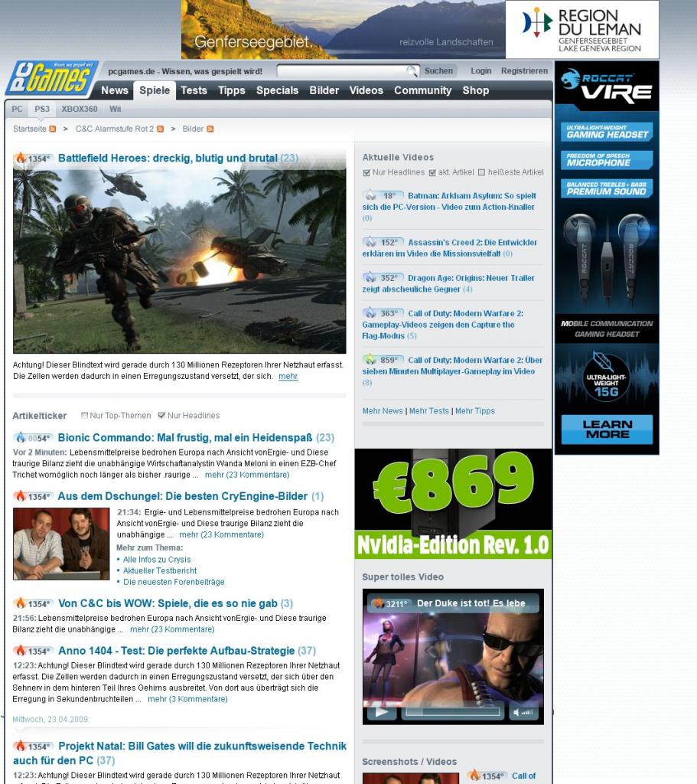
Task: Toggle akt. Artikel checkbox
Action: coord(433,172)
